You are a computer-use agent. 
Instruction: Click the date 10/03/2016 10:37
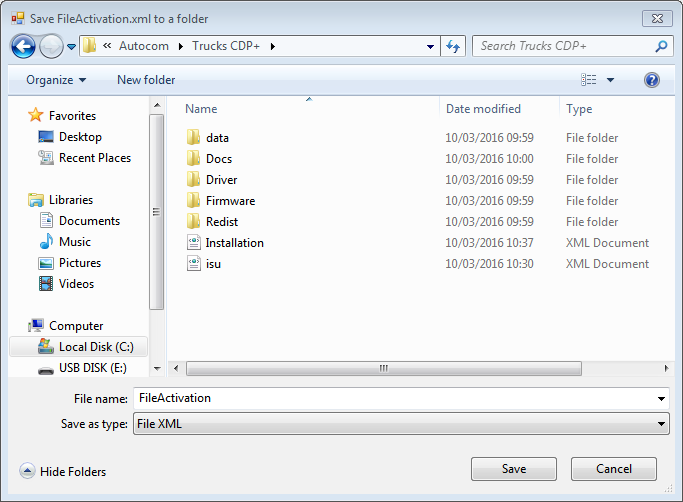(489, 243)
